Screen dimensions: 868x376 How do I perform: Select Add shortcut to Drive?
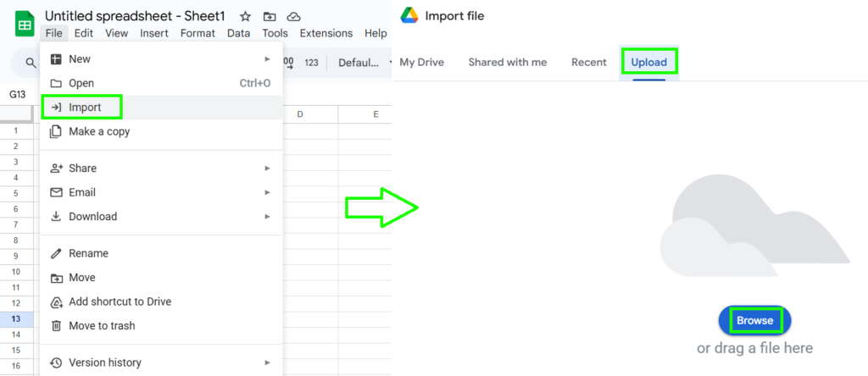click(120, 301)
